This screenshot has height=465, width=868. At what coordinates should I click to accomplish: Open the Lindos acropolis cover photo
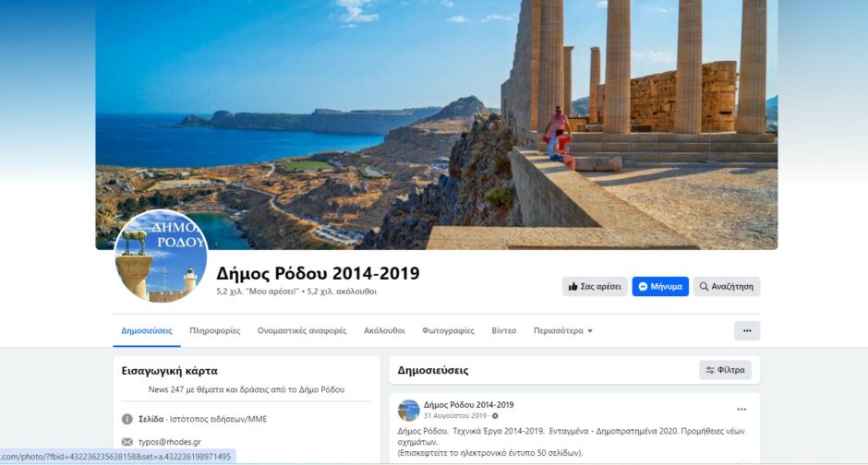[437, 125]
